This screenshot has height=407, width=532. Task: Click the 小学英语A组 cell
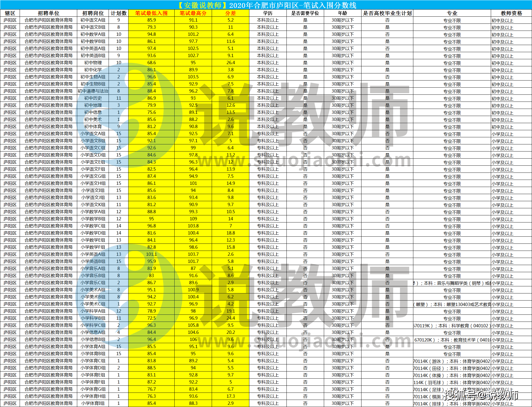click(93, 254)
